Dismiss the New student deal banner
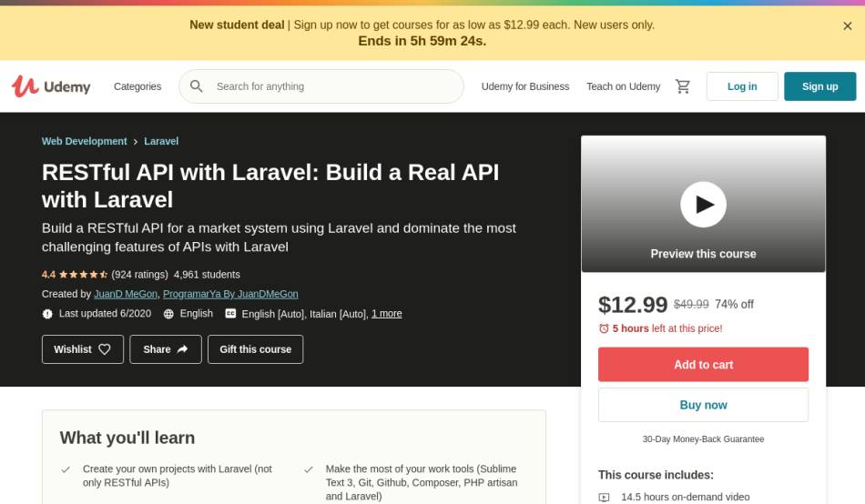 point(848,25)
